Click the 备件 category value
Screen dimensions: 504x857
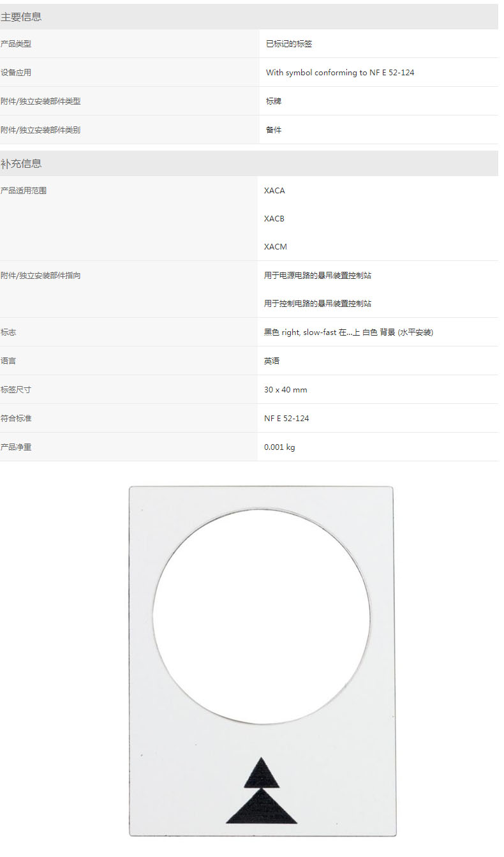(x=274, y=130)
